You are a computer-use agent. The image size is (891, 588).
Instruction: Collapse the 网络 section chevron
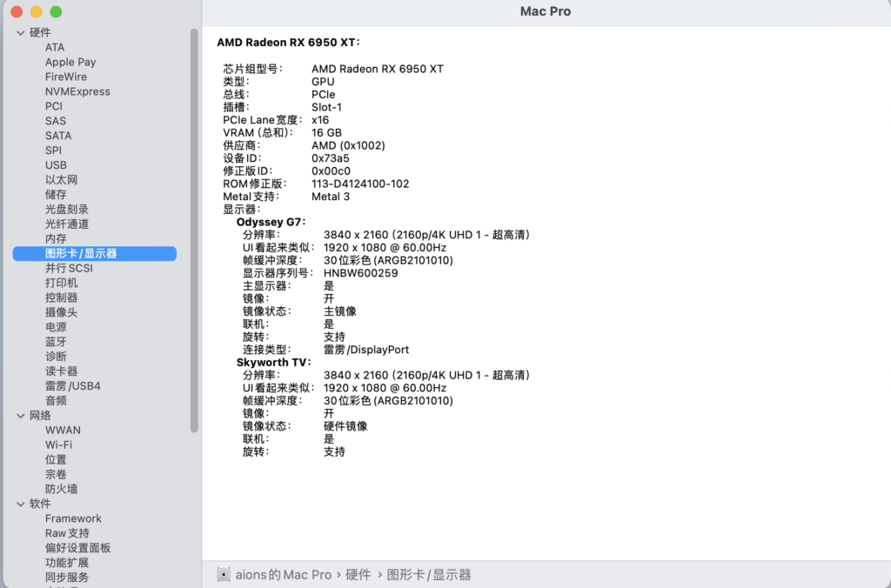coord(21,416)
